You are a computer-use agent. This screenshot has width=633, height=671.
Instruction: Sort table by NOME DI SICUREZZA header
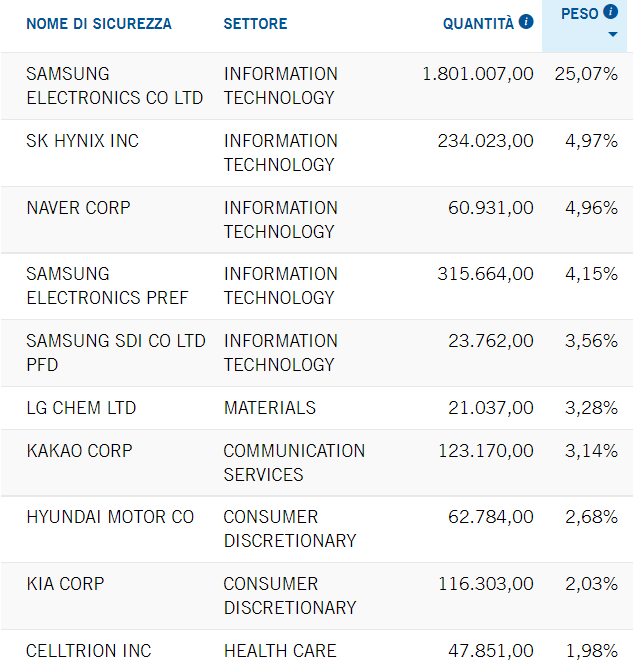[x=99, y=23]
